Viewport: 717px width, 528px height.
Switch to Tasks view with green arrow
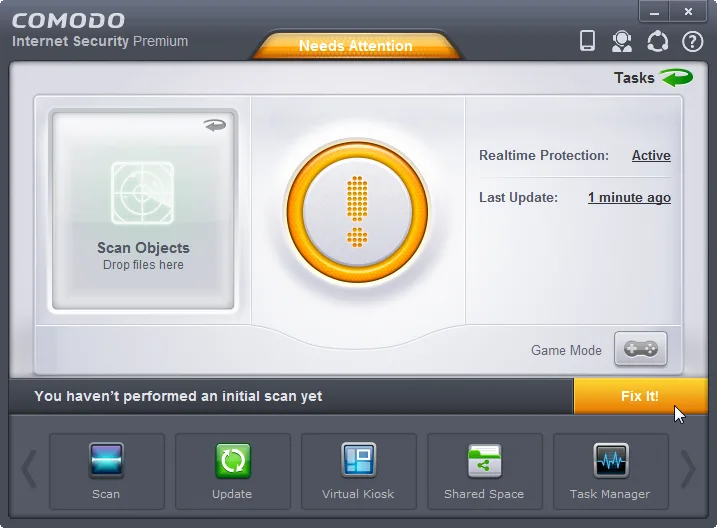(653, 78)
